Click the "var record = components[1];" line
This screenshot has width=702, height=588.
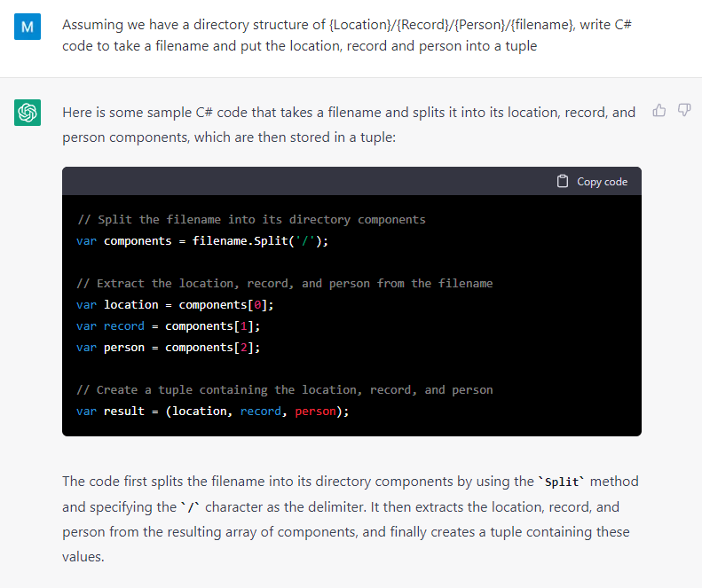[168, 325]
